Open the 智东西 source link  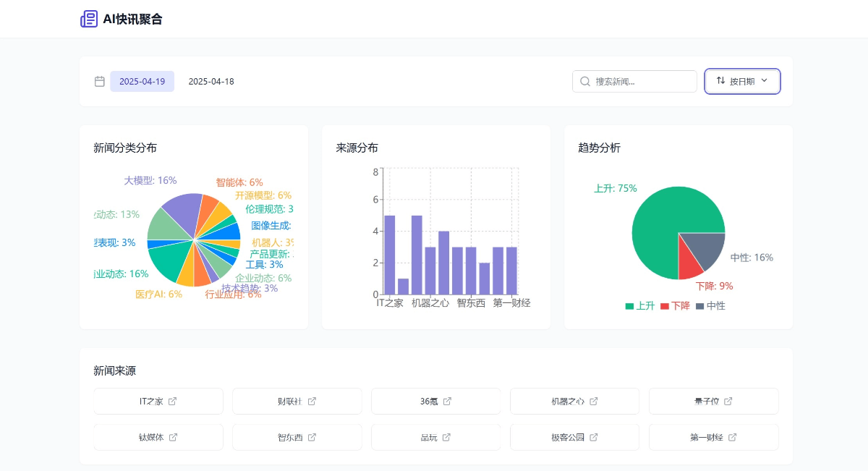tap(297, 437)
